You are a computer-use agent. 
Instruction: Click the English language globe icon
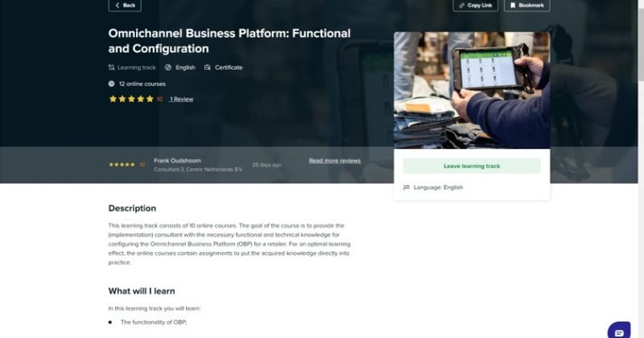pos(168,68)
